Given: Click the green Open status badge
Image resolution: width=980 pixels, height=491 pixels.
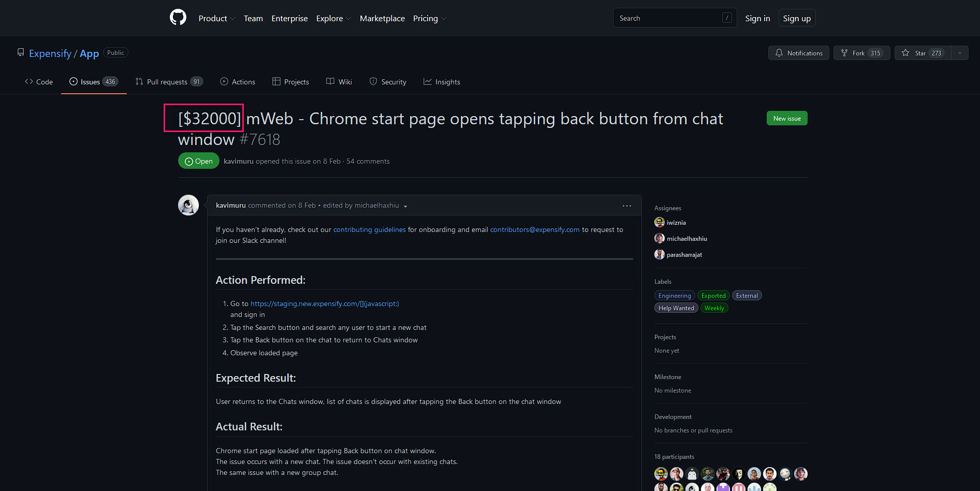Looking at the screenshot, I should click(199, 161).
